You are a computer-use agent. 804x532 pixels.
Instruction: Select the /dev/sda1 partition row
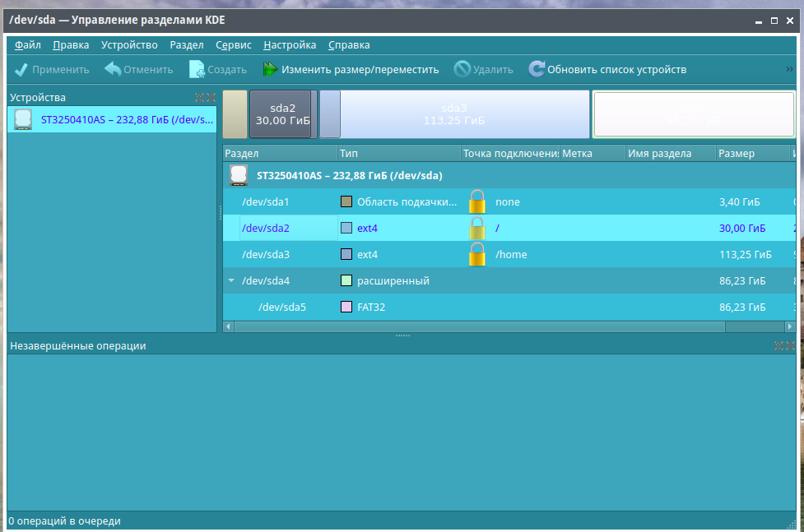tap(509, 201)
